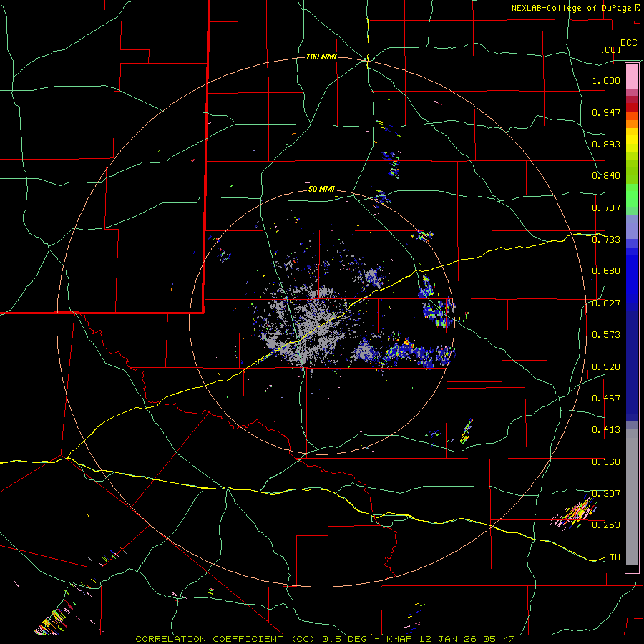Click the 0.627 scale value

tap(606, 303)
